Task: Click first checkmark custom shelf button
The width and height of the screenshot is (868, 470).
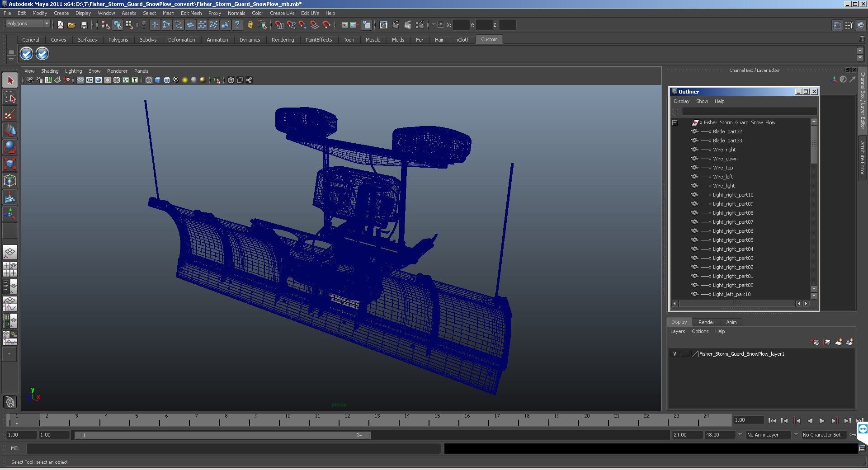Action: point(27,54)
